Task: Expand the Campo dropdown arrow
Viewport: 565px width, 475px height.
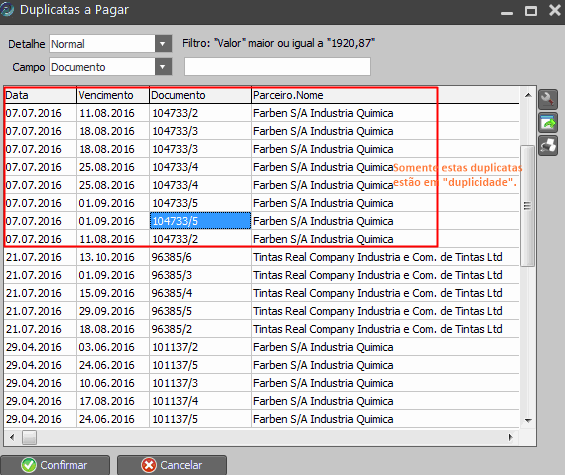Action: click(163, 67)
